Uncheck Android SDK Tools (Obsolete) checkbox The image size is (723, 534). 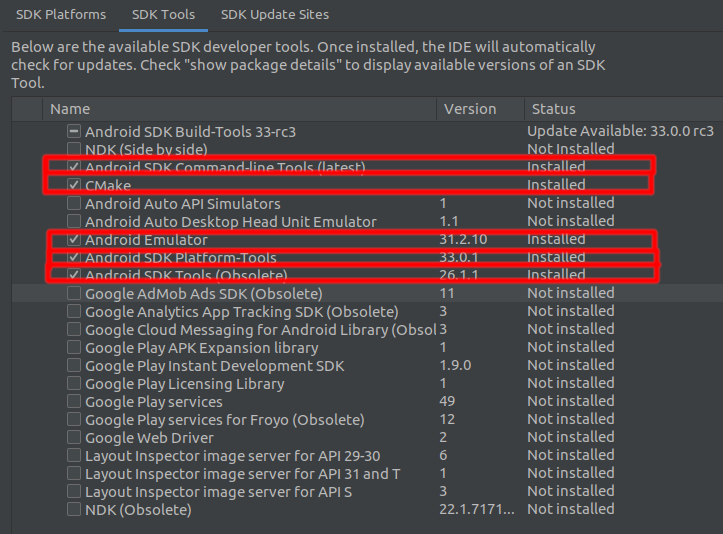point(74,275)
